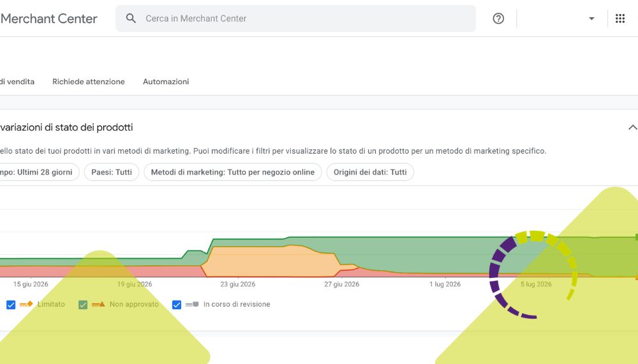
Task: Click the 27 giu 2026 axis label
Action: [342, 284]
